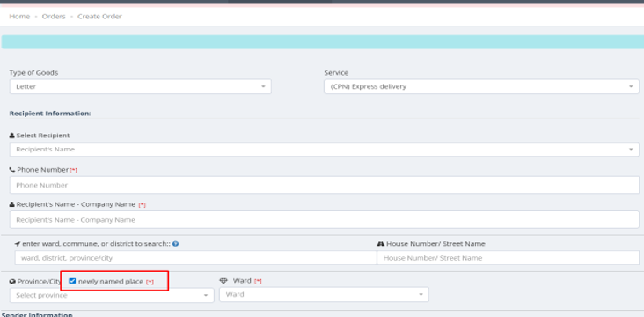
Task: Click the globe icon beside Province/City
Action: tap(12, 282)
